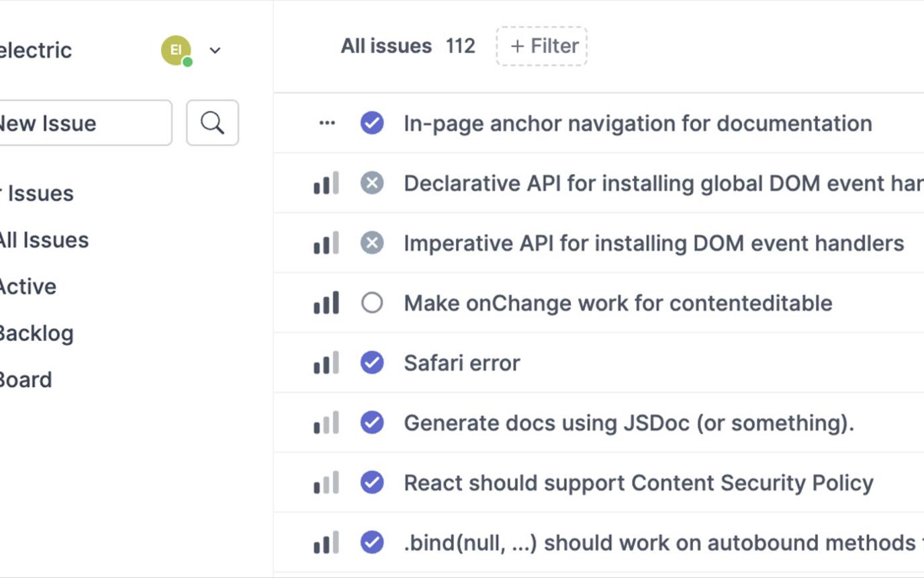Toggle the done status of Safari error
The height and width of the screenshot is (578, 924).
372,362
